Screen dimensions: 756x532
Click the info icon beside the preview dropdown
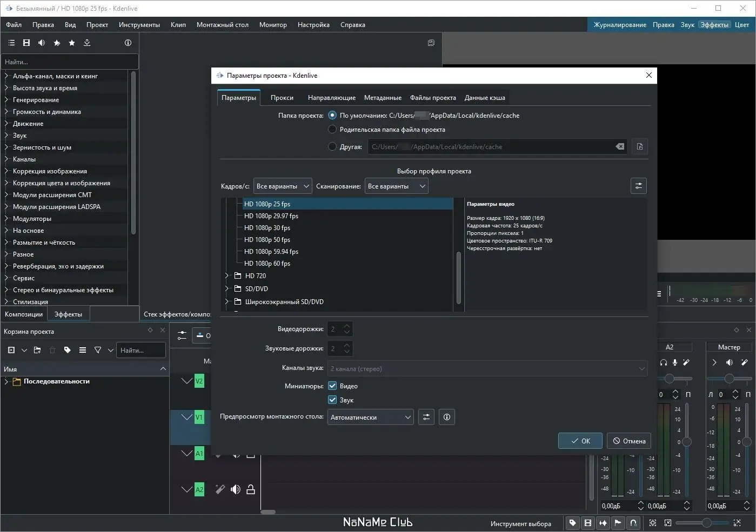coord(446,417)
